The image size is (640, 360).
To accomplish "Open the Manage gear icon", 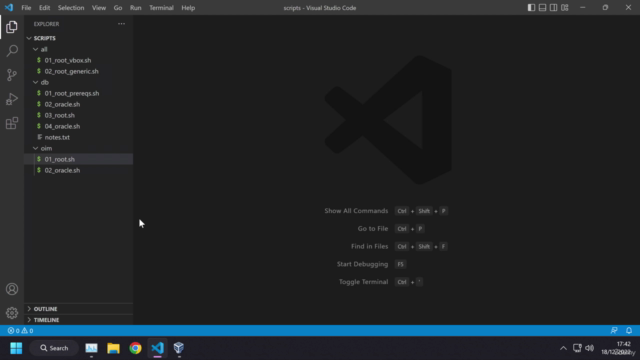I will (12, 313).
